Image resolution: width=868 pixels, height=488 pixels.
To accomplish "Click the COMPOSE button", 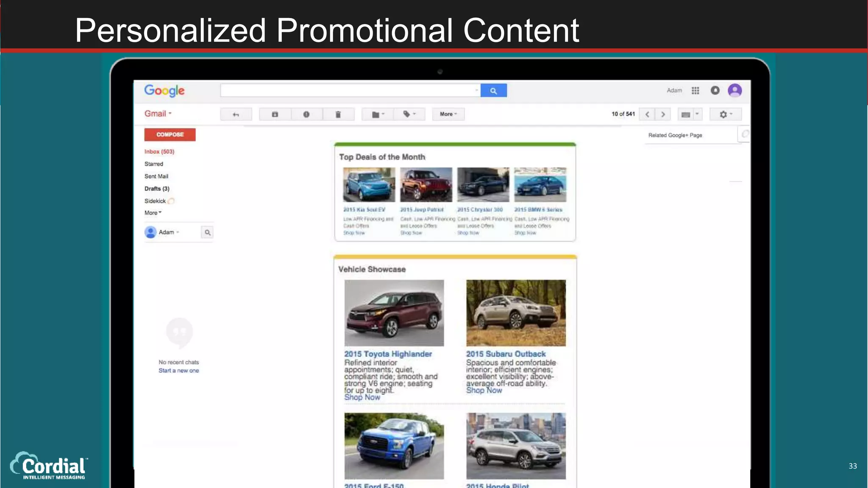I will click(x=170, y=135).
